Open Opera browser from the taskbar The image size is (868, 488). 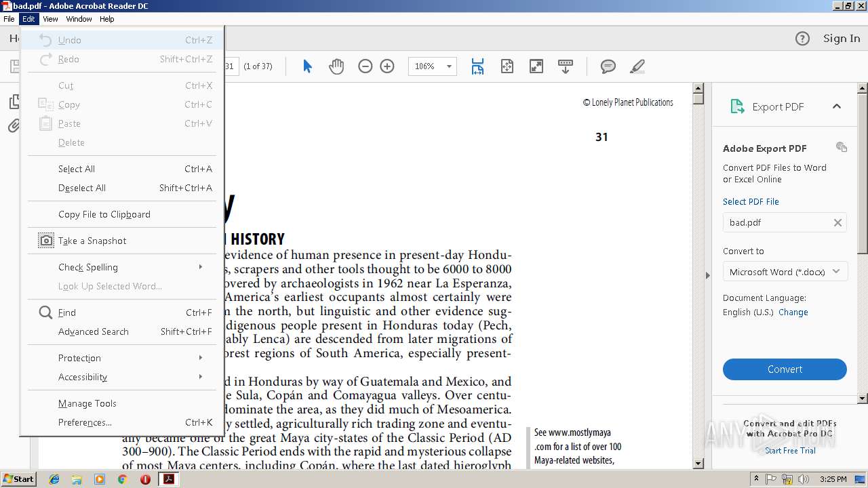point(145,479)
